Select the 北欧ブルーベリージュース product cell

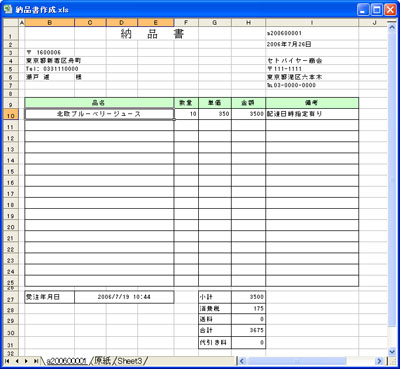(x=99, y=114)
